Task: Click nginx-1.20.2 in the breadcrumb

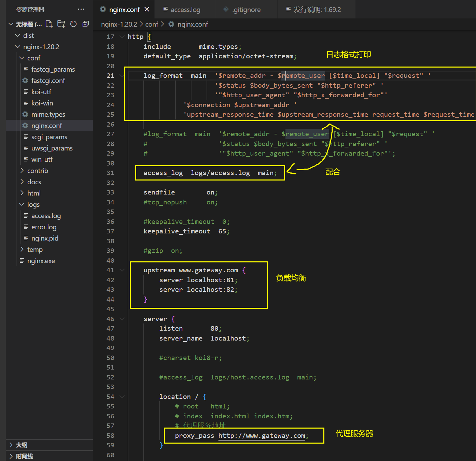Action: pyautogui.click(x=119, y=24)
